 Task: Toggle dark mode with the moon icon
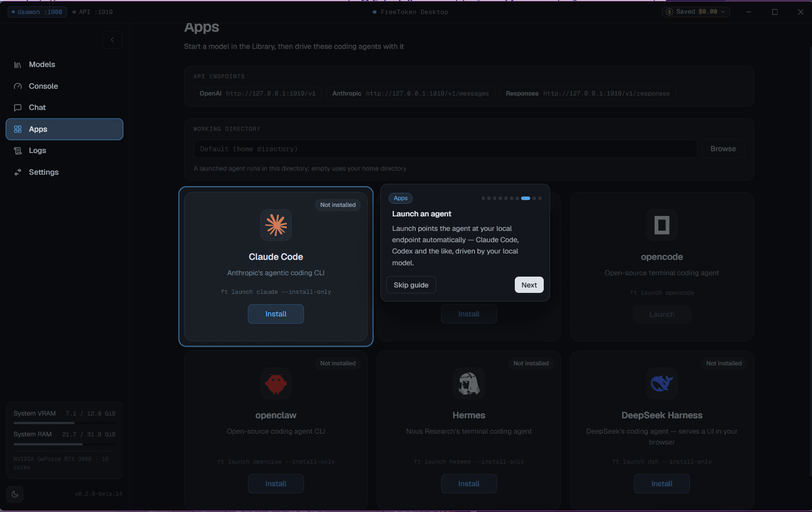tap(15, 494)
